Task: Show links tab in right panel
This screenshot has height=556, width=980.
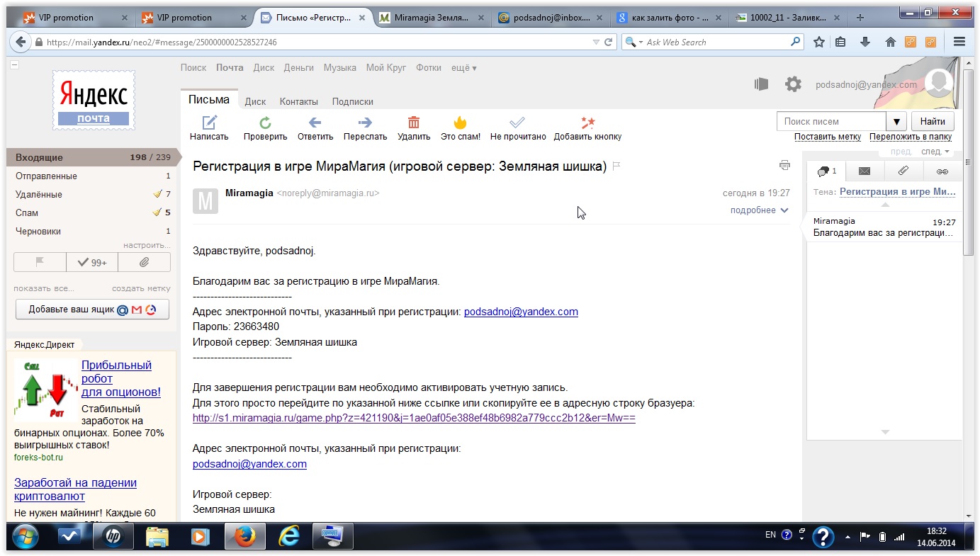Action: coord(942,171)
